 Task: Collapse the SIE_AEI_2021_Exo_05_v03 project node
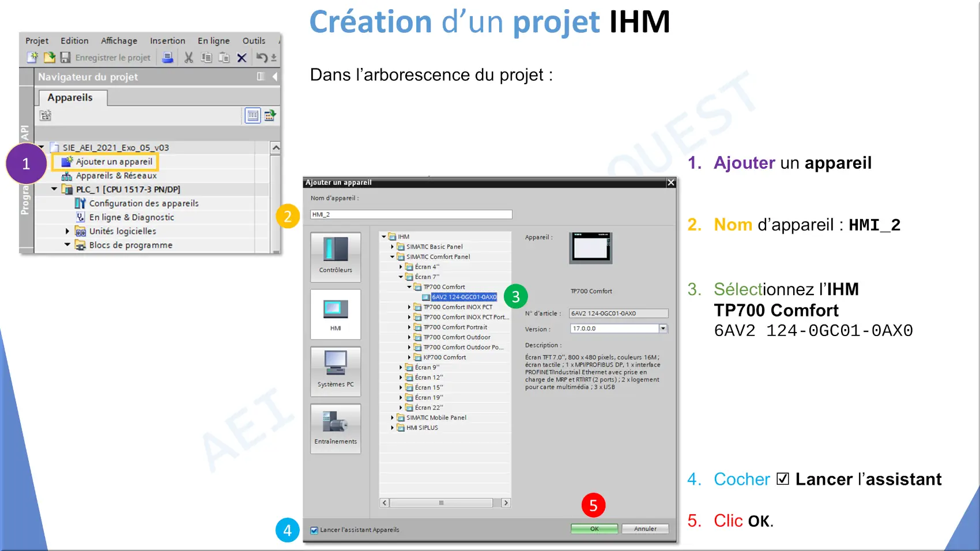42,148
